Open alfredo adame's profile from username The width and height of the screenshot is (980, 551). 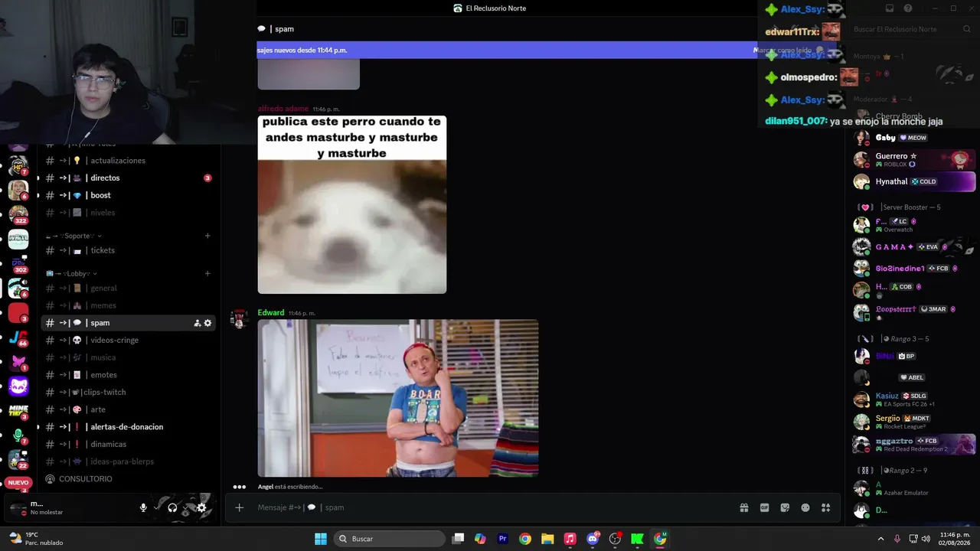click(x=283, y=109)
